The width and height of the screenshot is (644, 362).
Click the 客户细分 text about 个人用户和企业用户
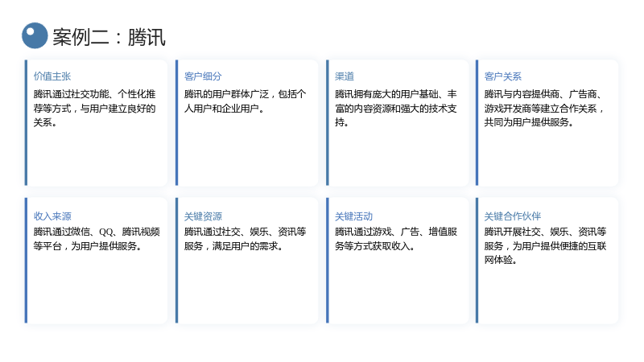click(246, 101)
